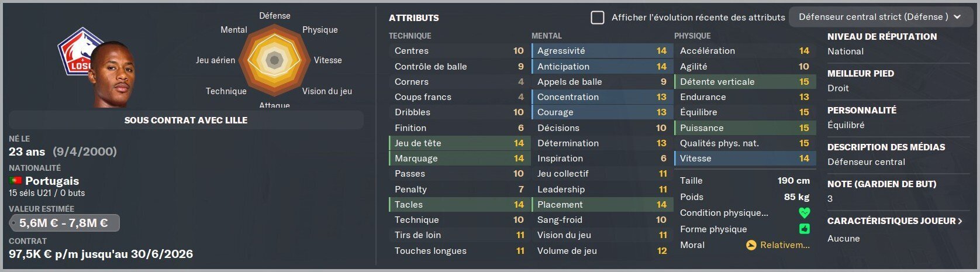Expand Caractéristiques joueur section arrow
The height and width of the screenshot is (272, 980).
[960, 221]
